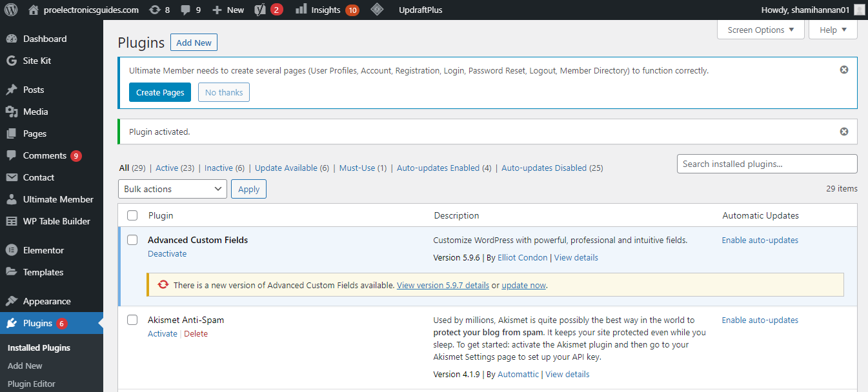Open the comments bubble icon in admin bar
The image size is (868, 392).
pos(186,10)
